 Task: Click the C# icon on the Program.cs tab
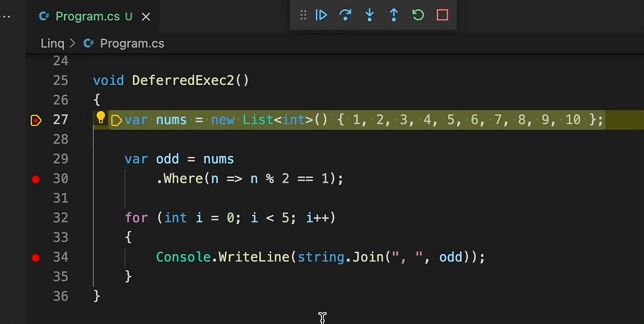pos(44,16)
